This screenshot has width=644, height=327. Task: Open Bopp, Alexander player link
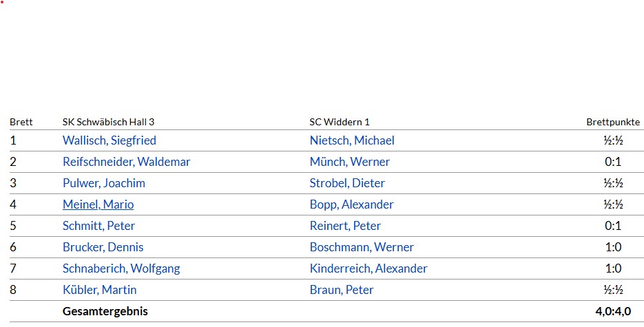click(x=351, y=204)
